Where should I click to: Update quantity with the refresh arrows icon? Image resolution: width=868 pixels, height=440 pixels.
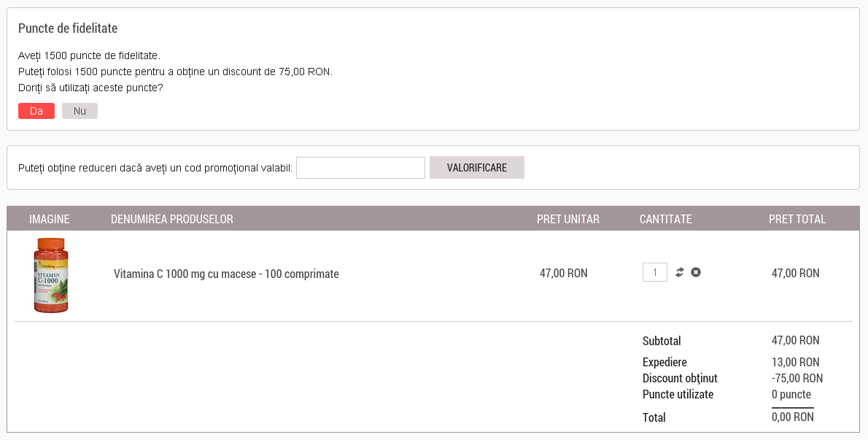point(680,272)
